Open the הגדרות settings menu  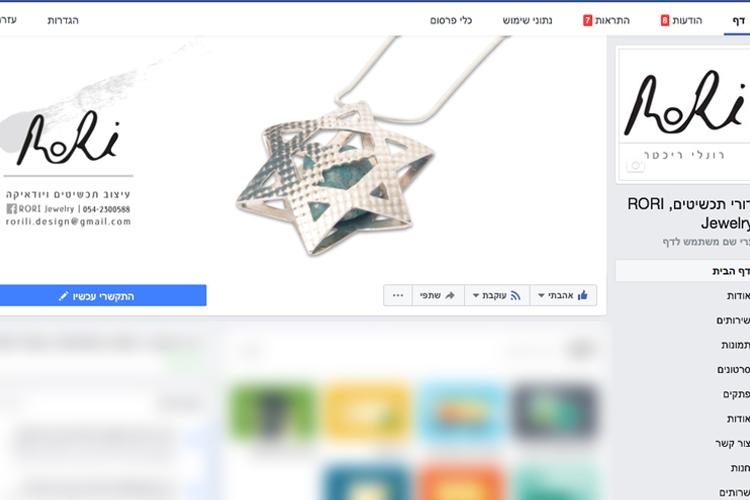coord(63,20)
